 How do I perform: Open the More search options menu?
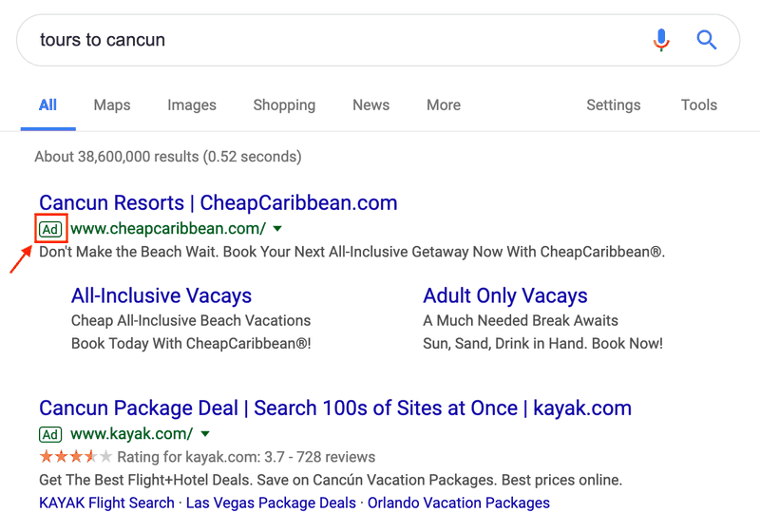pyautogui.click(x=444, y=105)
